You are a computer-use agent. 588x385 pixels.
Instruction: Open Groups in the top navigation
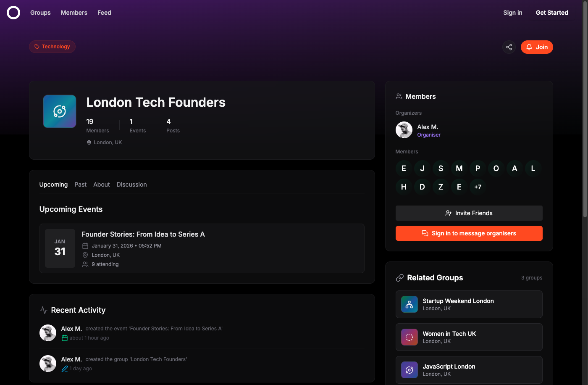[x=40, y=13]
